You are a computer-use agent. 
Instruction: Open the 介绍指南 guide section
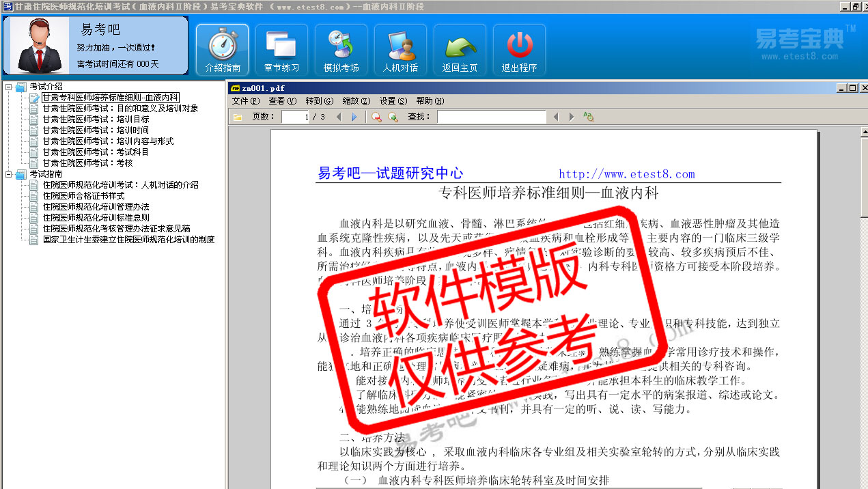click(x=223, y=50)
